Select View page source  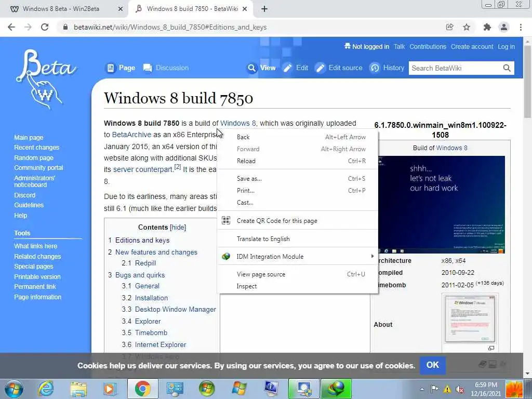[x=297, y=274]
